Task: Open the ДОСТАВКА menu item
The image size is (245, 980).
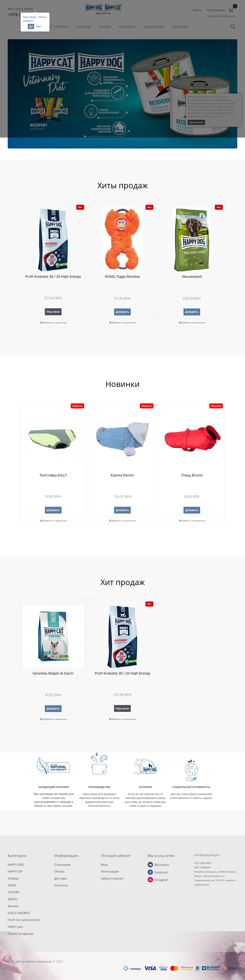Action: tap(180, 27)
